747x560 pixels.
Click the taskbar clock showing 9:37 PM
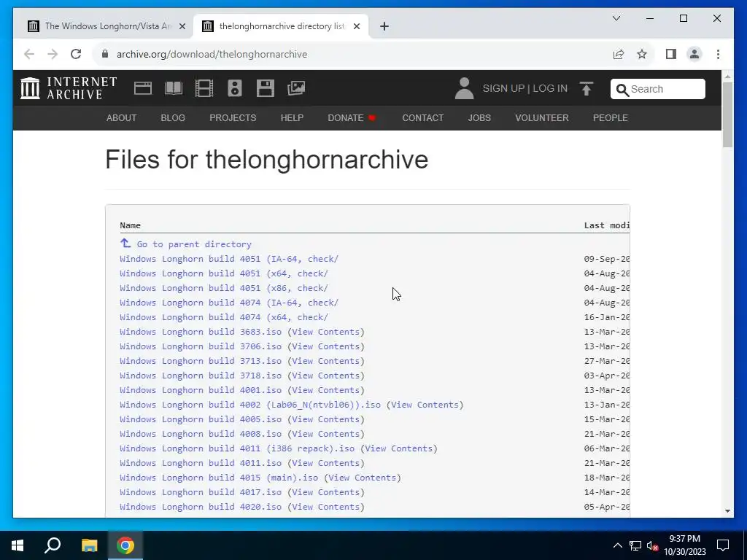(x=684, y=545)
